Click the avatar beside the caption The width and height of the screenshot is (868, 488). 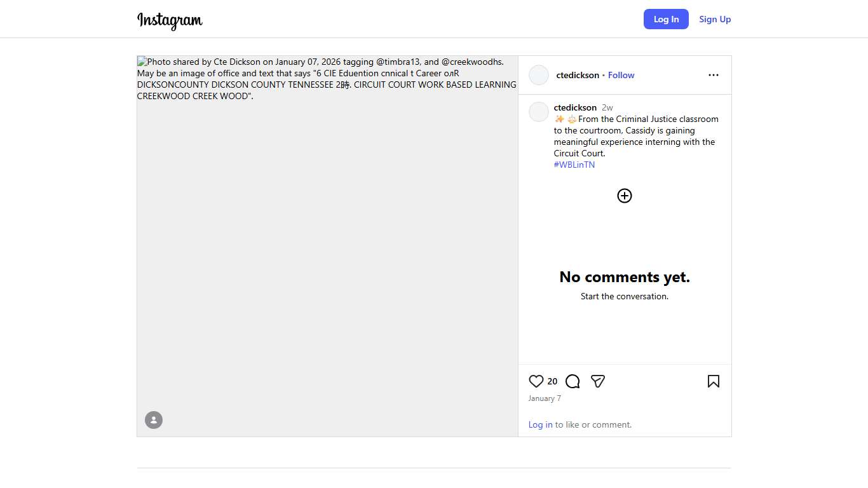(539, 112)
